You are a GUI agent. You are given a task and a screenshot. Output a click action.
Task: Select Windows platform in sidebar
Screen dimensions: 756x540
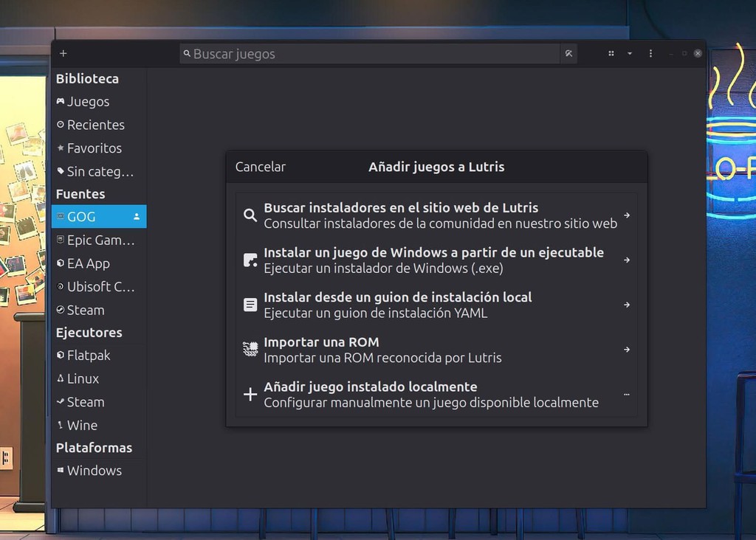click(x=99, y=471)
